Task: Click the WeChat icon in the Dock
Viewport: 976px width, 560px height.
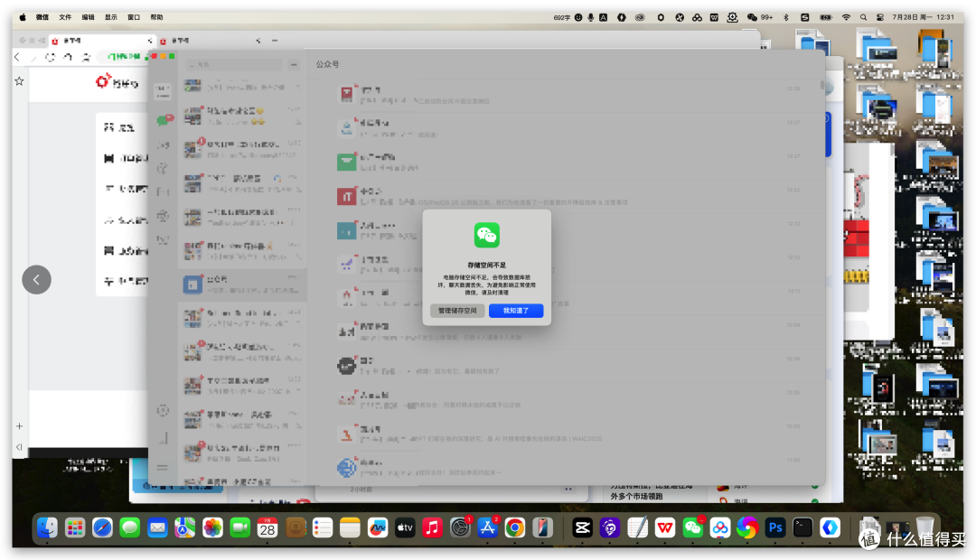Action: [693, 528]
